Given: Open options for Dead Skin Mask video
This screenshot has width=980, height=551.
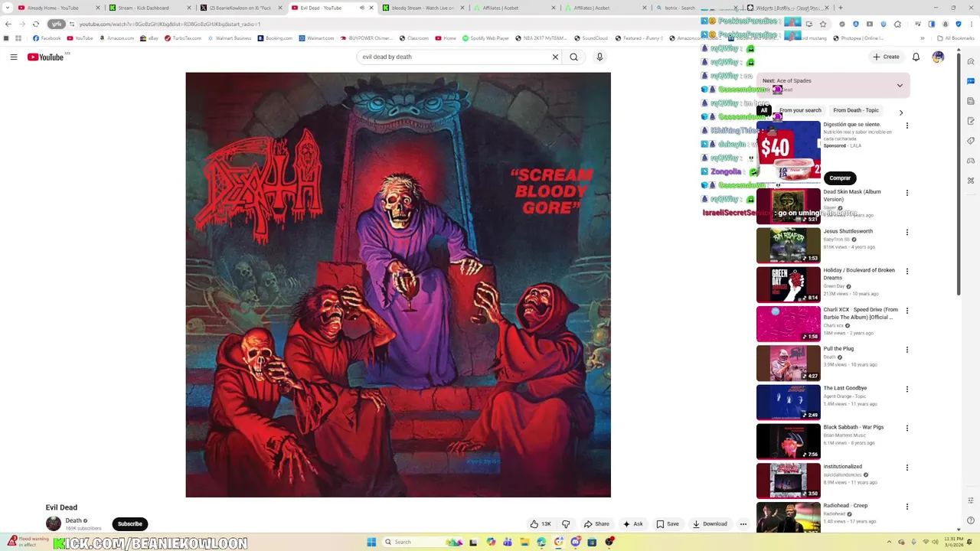Looking at the screenshot, I should point(907,193).
